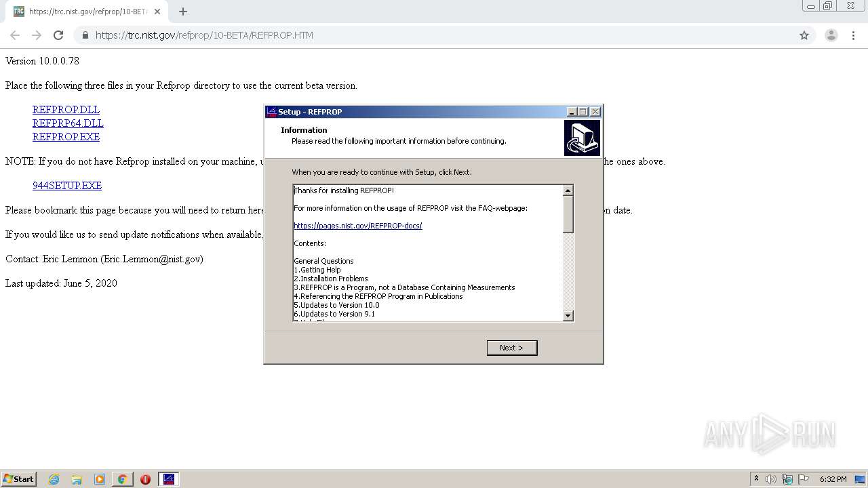Viewport: 868px width, 488px height.
Task: Open the Chrome three-dot menu
Action: coord(853,35)
